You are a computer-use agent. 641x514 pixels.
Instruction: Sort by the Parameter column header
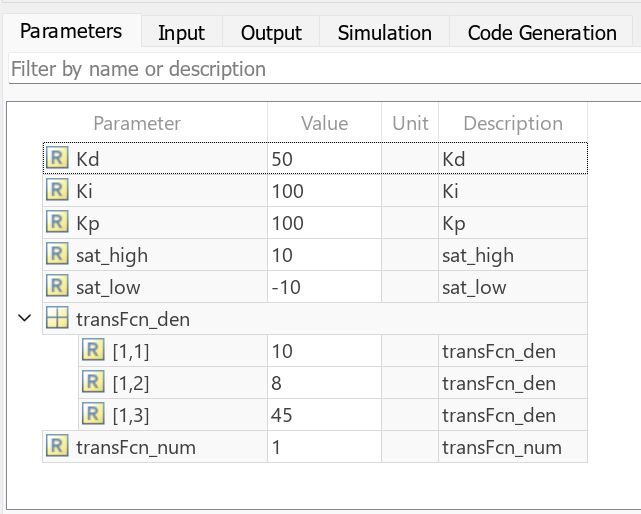[x=137, y=123]
